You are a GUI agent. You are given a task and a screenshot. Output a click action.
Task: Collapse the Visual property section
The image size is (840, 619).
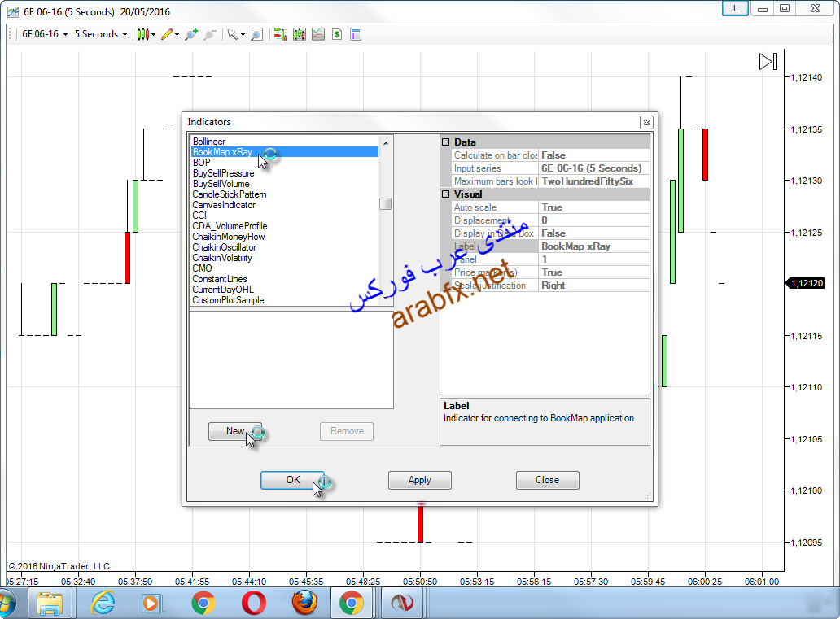pyautogui.click(x=446, y=194)
